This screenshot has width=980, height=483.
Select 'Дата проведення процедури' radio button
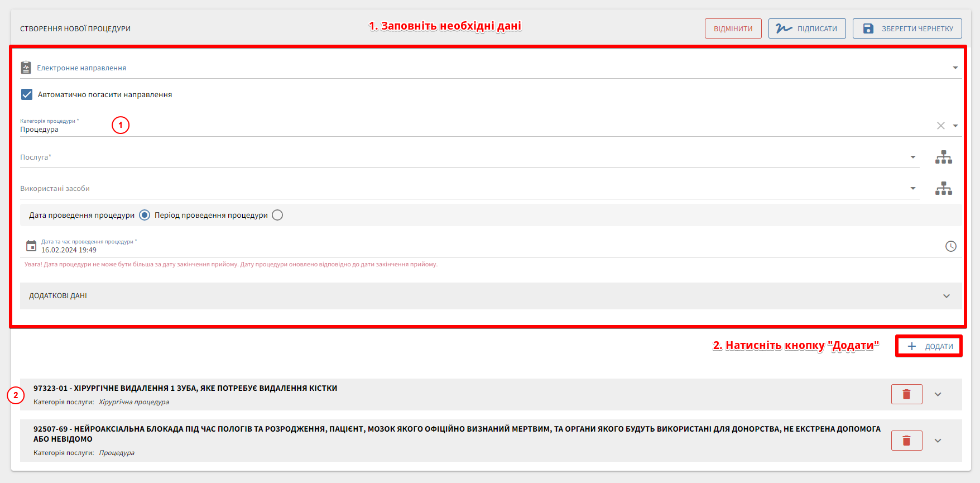(145, 215)
